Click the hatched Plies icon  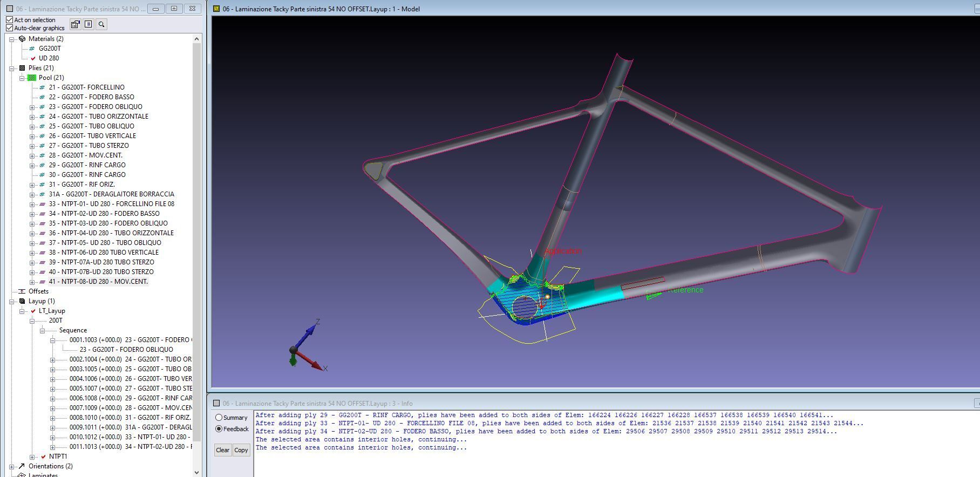coord(22,68)
